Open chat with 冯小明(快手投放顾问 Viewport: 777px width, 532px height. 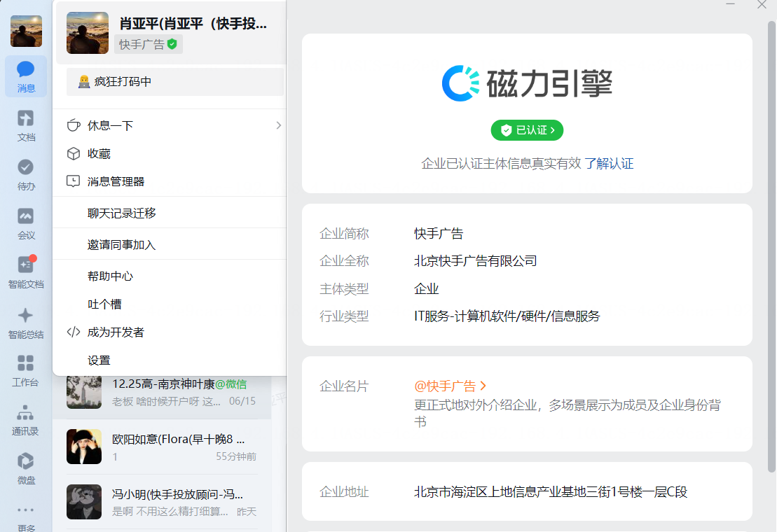162,502
